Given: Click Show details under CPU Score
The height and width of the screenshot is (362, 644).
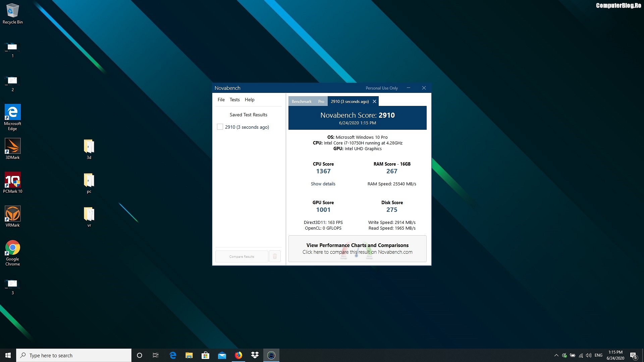Looking at the screenshot, I should tap(323, 184).
